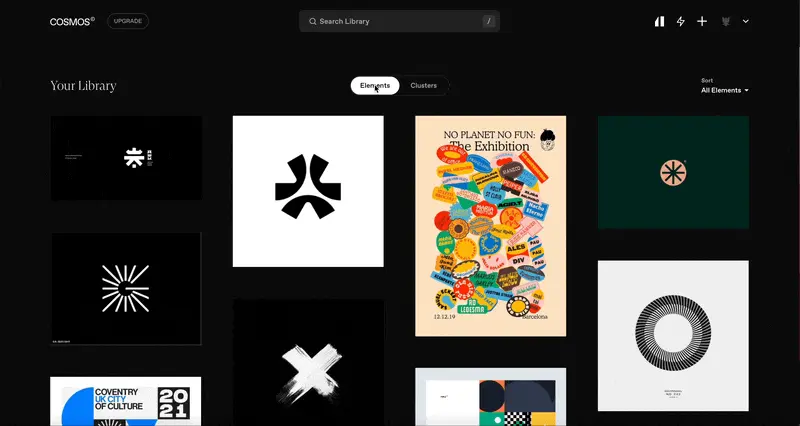800x426 pixels.
Task: Click the Your Library heading
Action: pos(83,86)
